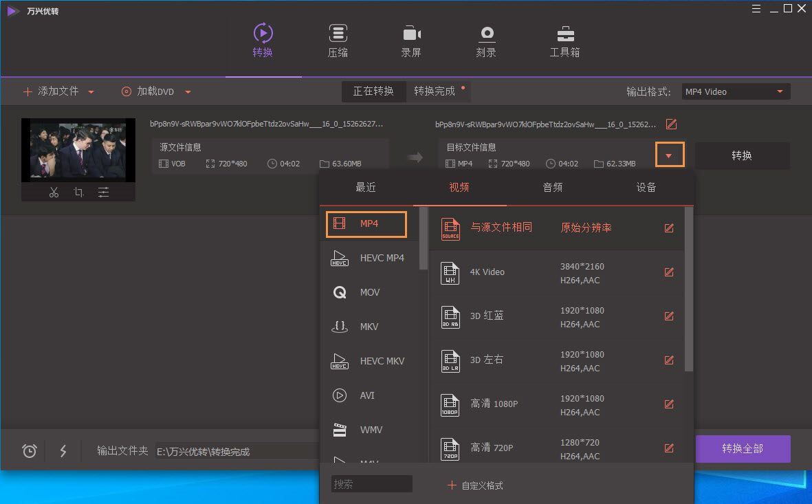Open the MP4 Video output format dropdown
The height and width of the screenshot is (504, 812).
[x=735, y=91]
